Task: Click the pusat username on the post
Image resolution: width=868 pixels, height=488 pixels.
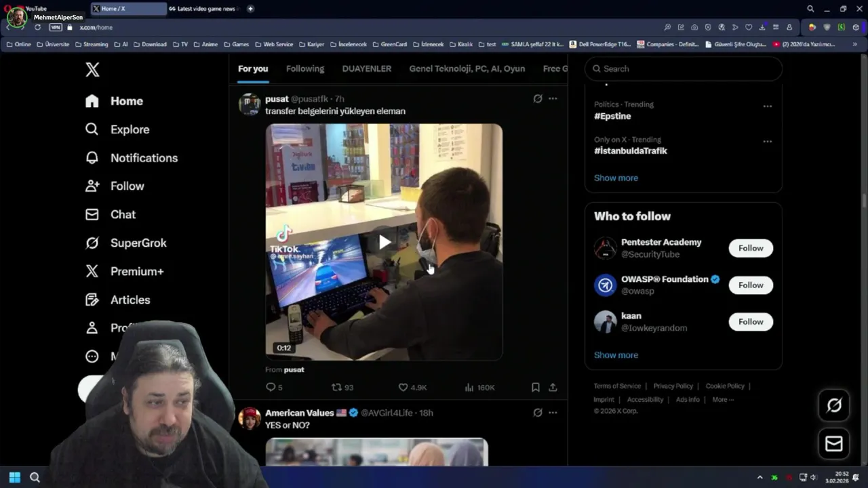Action: click(x=277, y=99)
